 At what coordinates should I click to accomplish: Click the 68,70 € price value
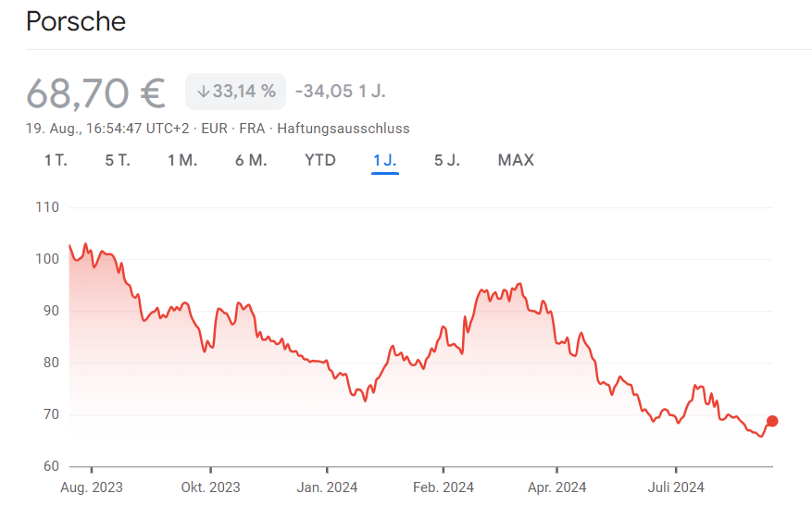click(95, 93)
